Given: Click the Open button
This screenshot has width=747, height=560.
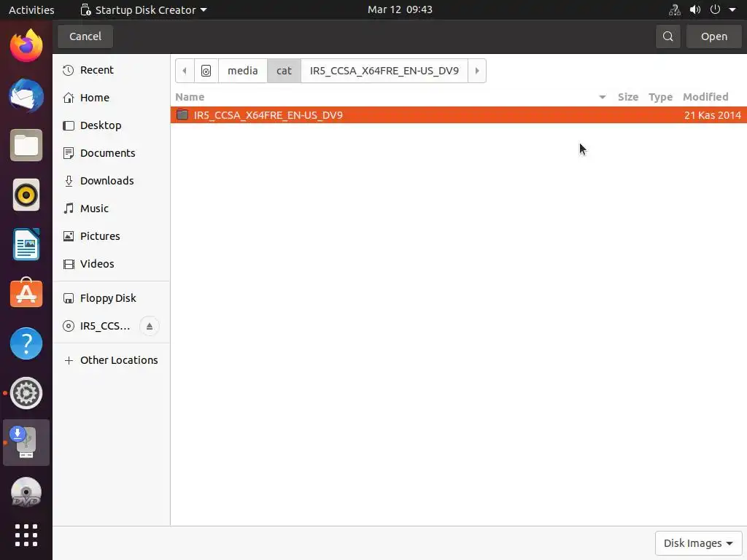Looking at the screenshot, I should (x=713, y=36).
